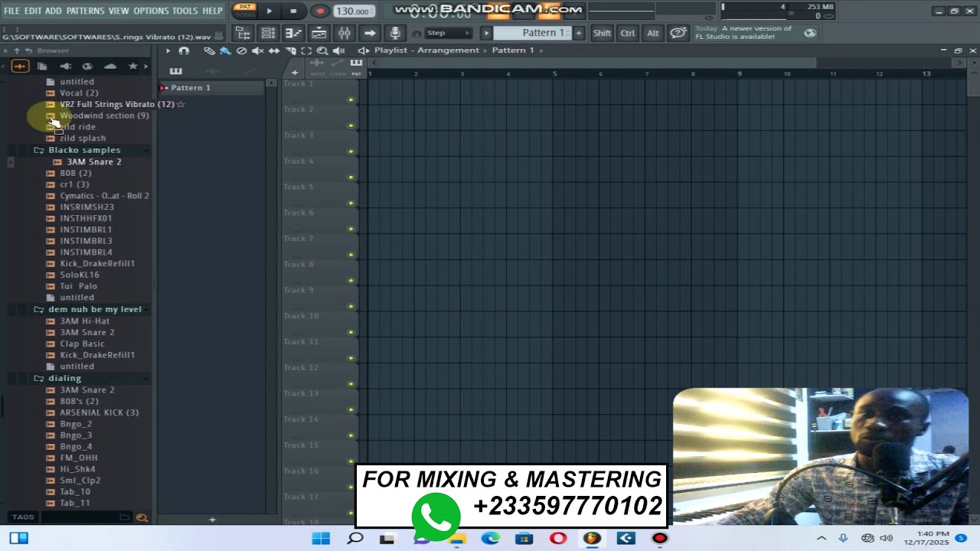This screenshot has height=551, width=980.
Task: Open the Piano Roll from the toolbar
Action: (x=293, y=33)
